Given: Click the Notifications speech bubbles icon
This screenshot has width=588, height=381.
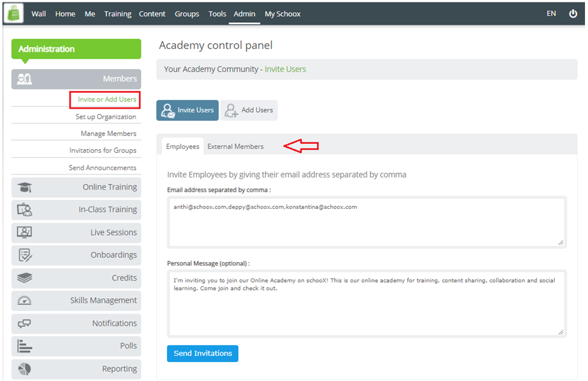Looking at the screenshot, I should tap(24, 323).
